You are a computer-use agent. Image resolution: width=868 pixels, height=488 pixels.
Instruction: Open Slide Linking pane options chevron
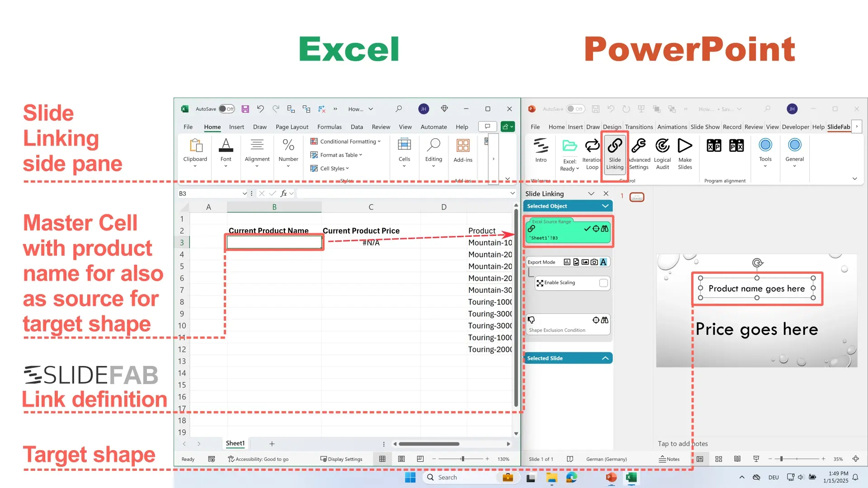pyautogui.click(x=591, y=193)
